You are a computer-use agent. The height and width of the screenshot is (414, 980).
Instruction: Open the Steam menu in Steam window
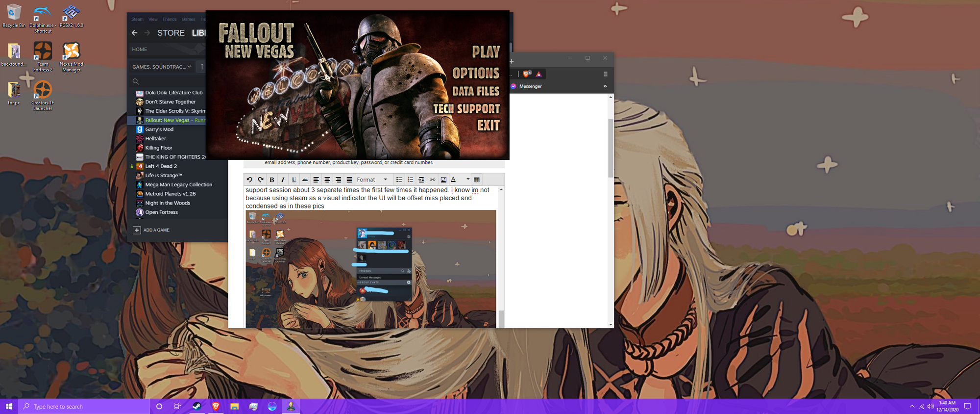pos(137,19)
